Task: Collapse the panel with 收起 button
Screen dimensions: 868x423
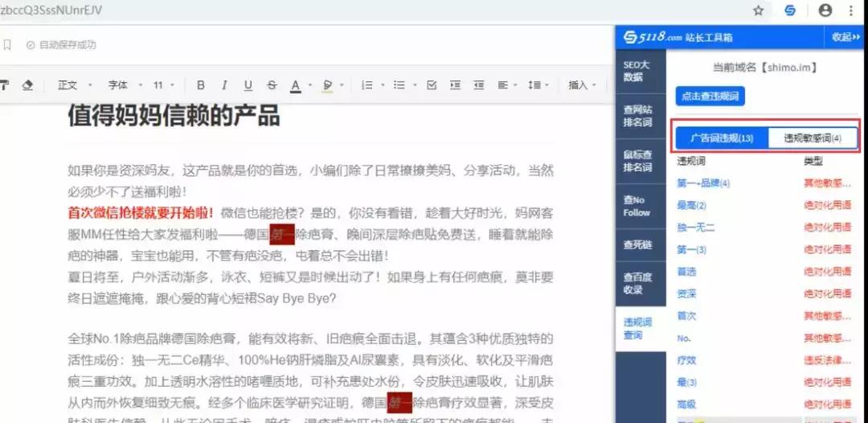Action: click(845, 37)
